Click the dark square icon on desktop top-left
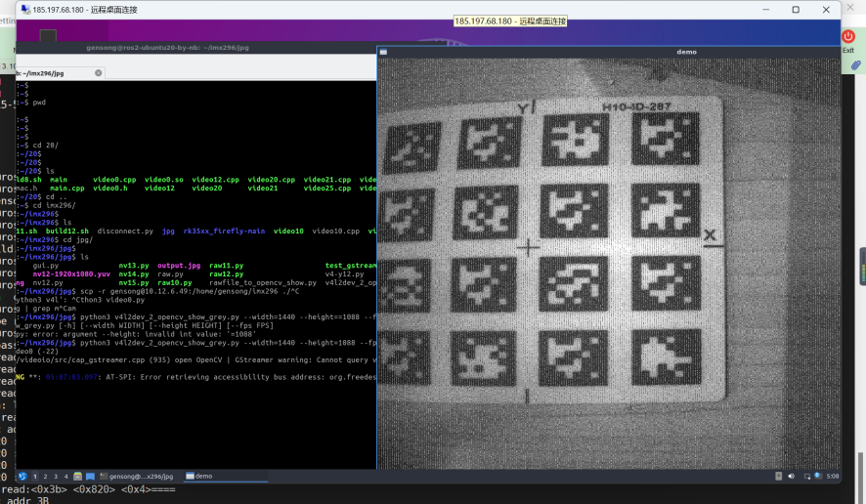This screenshot has height=504, width=866. point(48,35)
